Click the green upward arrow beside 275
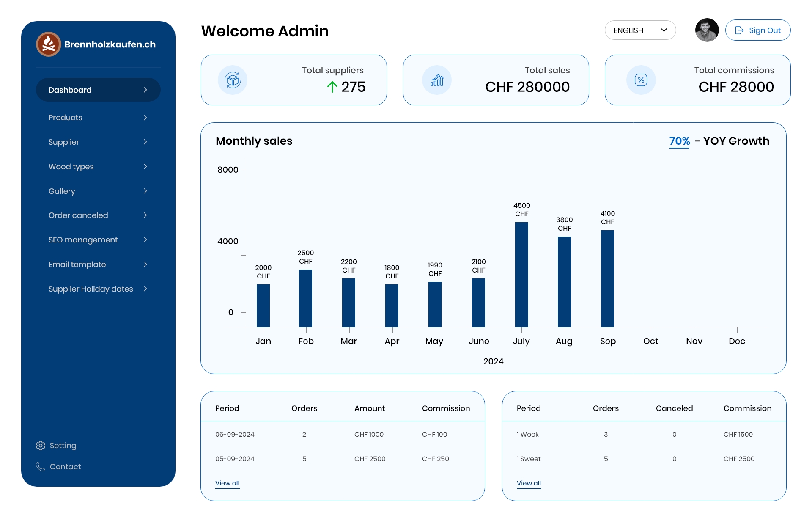Viewport: 812px width, 529px height. [332, 87]
